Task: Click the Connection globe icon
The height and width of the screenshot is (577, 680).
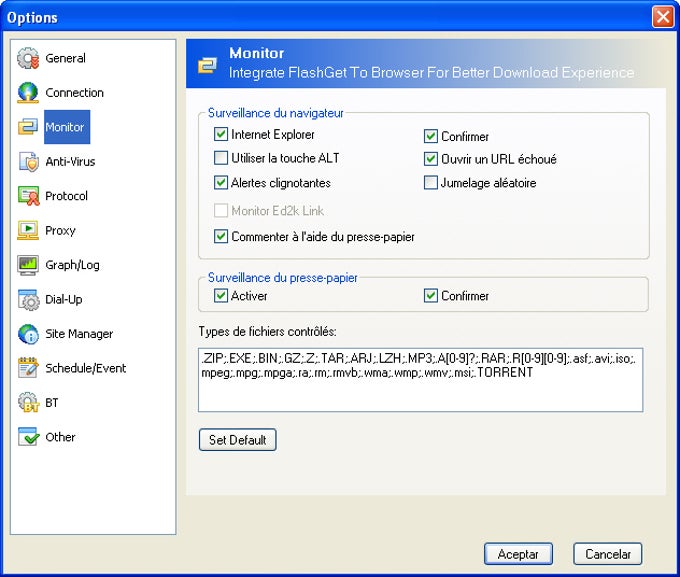Action: click(28, 92)
